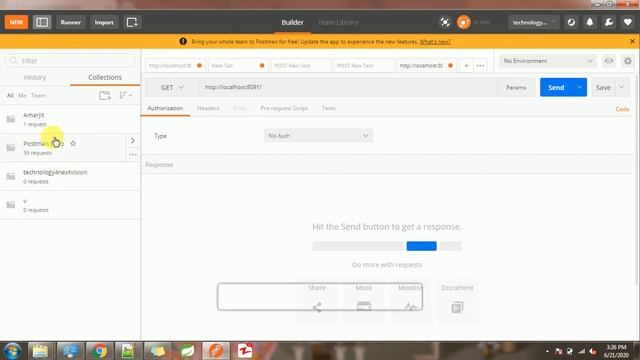The width and height of the screenshot is (640, 360).
Task: Select the New Tab request tab
Action: (238, 65)
